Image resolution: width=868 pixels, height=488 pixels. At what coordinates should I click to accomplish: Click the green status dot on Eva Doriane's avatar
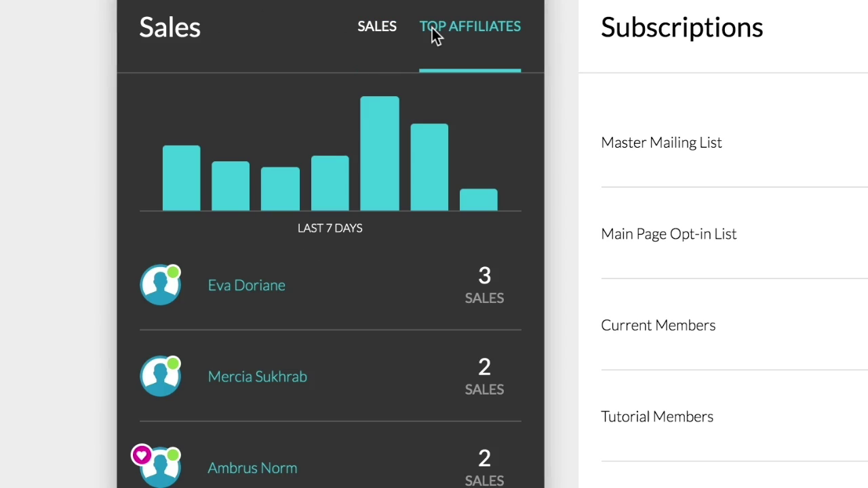point(173,272)
